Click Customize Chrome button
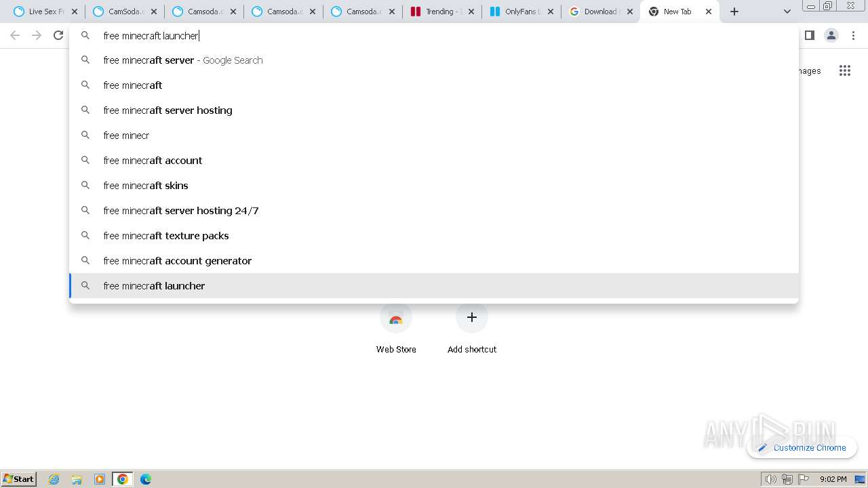This screenshot has width=868, height=488. 802,447
